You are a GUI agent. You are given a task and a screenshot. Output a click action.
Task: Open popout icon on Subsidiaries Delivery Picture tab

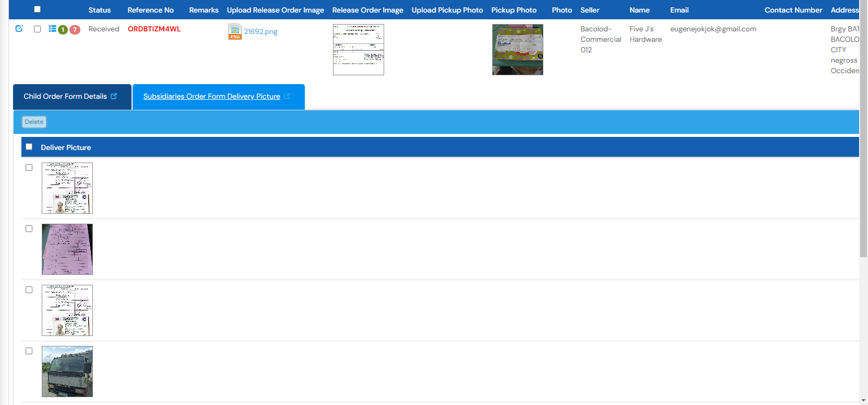pyautogui.click(x=287, y=96)
